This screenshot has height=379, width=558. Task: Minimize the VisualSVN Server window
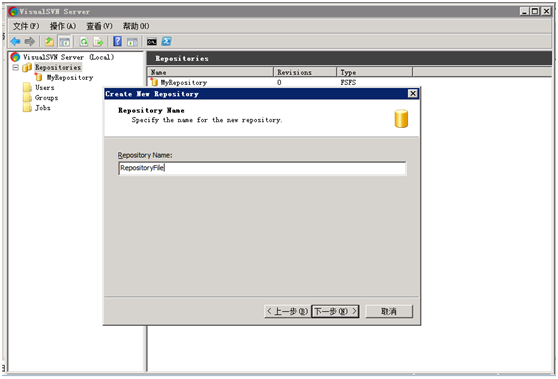[x=524, y=11]
